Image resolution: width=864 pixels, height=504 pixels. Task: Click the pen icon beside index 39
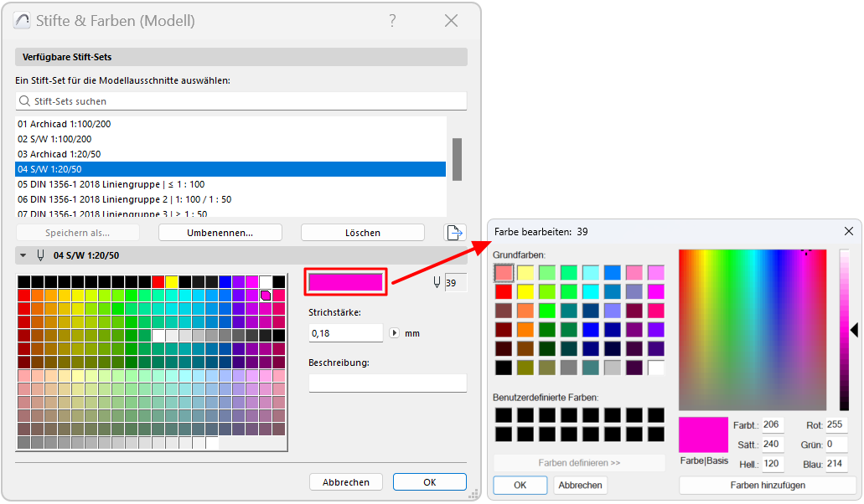435,283
